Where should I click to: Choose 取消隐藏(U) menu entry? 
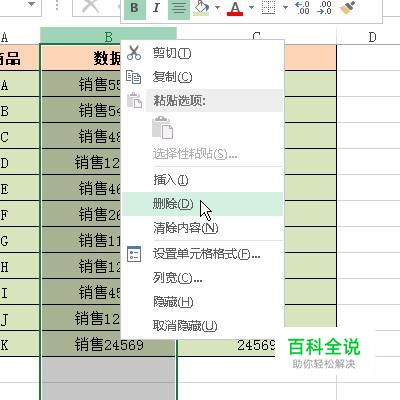pos(203,326)
